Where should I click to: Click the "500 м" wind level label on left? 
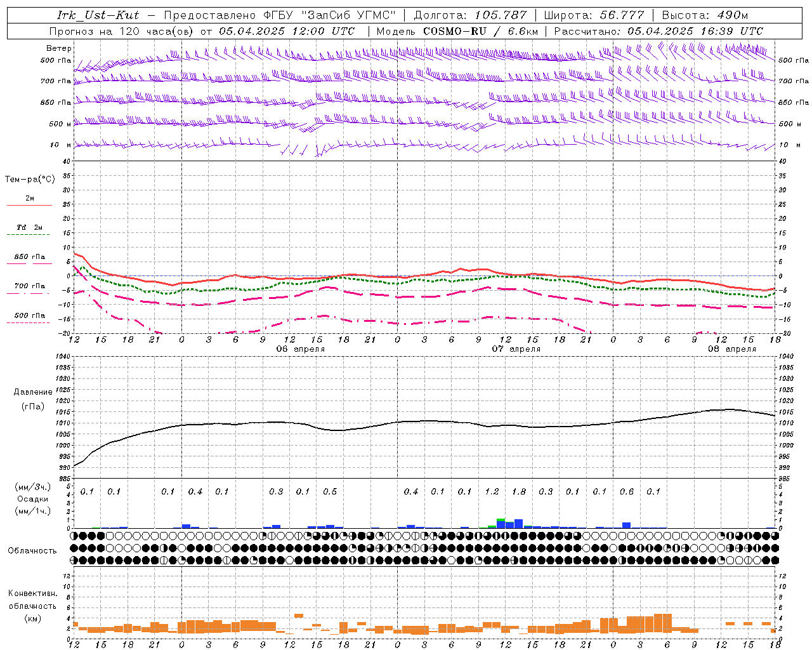pos(60,124)
